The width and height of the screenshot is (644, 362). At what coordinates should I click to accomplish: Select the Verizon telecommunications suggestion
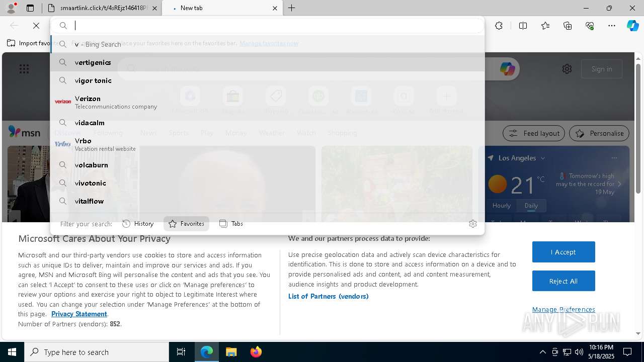pyautogui.click(x=267, y=102)
